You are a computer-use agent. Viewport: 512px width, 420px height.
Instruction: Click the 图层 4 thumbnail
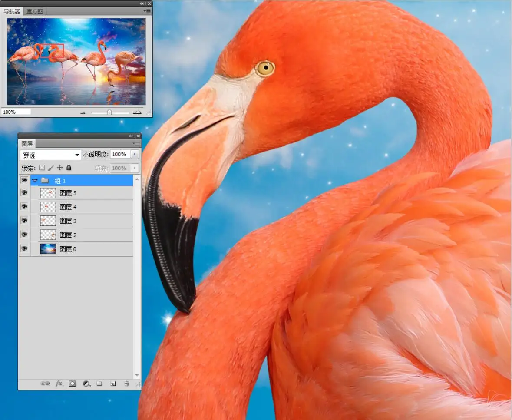[48, 207]
